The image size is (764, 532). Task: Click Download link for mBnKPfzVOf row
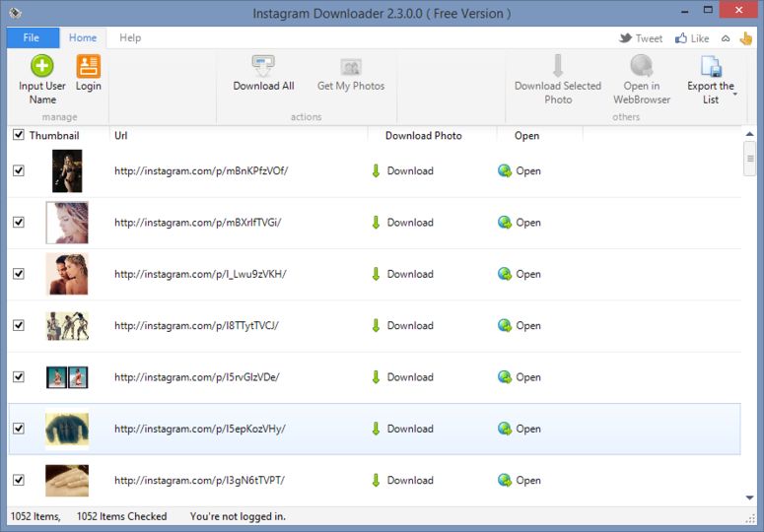pos(410,170)
